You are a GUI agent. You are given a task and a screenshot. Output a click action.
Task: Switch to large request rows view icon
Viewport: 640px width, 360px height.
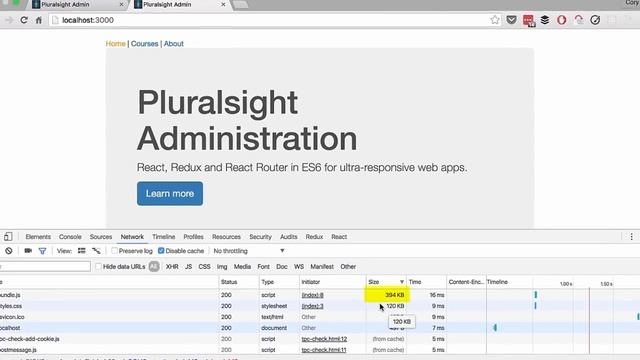[x=82, y=251]
